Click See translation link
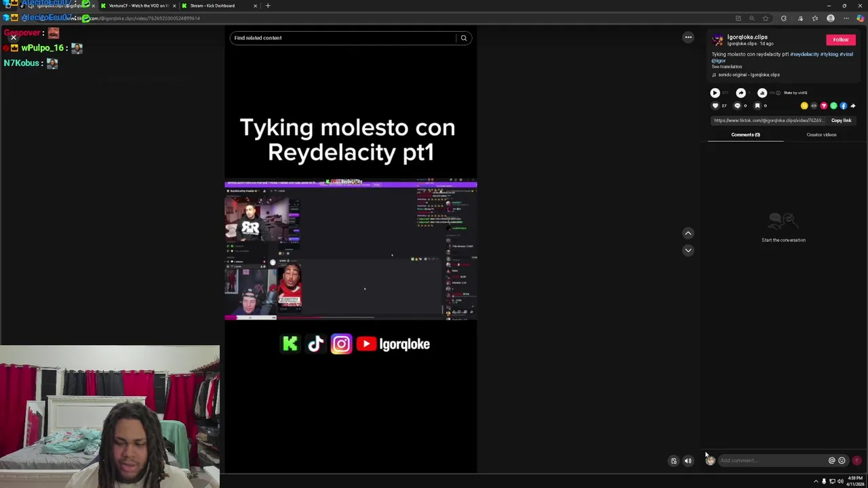This screenshot has width=868, height=488. [x=727, y=66]
